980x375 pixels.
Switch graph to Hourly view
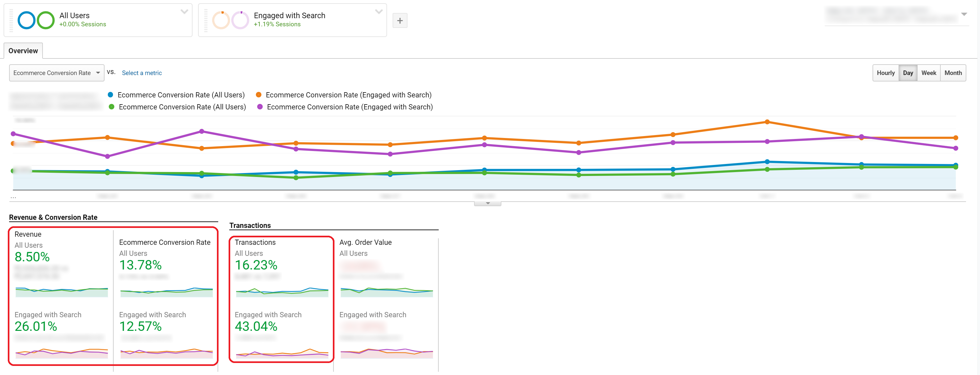click(885, 73)
